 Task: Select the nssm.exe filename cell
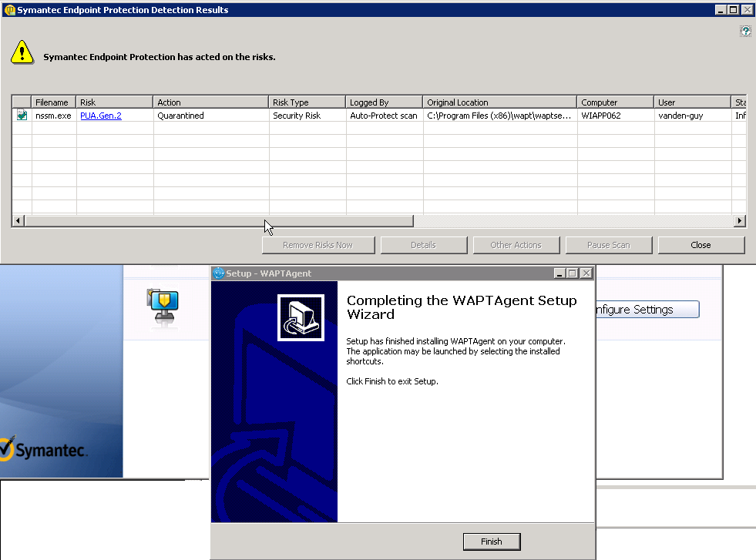pyautogui.click(x=53, y=116)
